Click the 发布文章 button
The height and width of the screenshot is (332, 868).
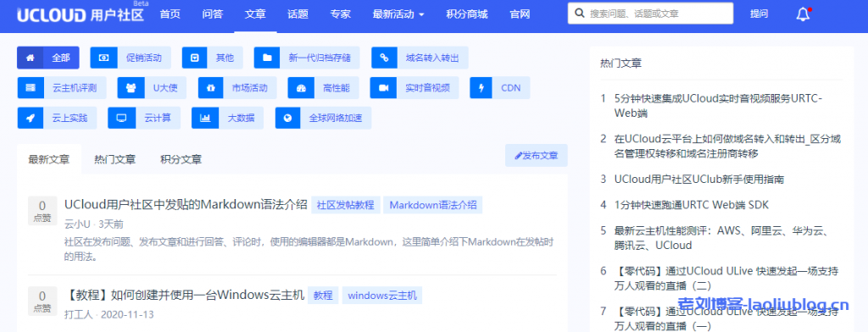click(537, 156)
